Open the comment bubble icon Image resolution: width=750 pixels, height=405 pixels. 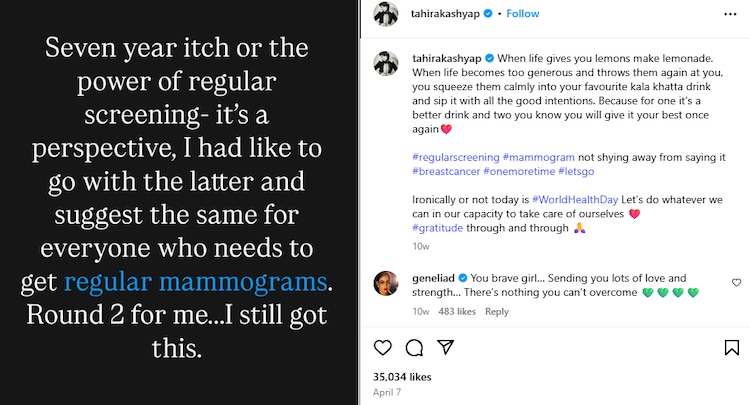click(415, 348)
